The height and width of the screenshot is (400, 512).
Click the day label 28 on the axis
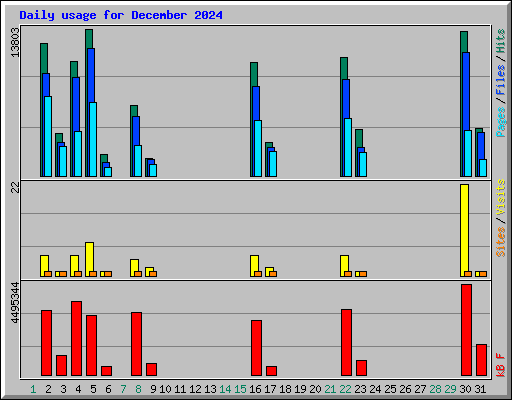435,389
